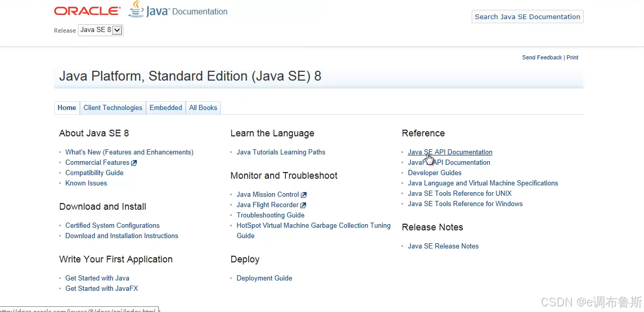
Task: Open the Java Mission Control link
Action: [268, 194]
